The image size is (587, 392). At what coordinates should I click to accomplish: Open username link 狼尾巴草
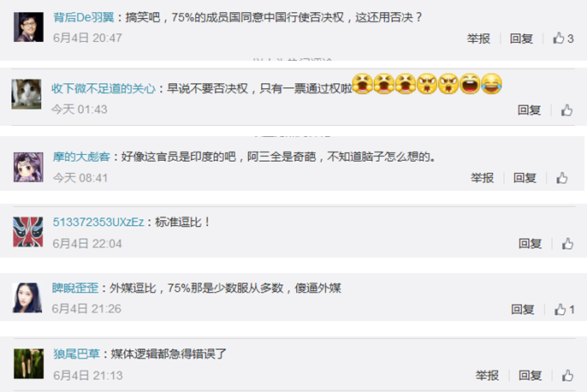click(76, 353)
